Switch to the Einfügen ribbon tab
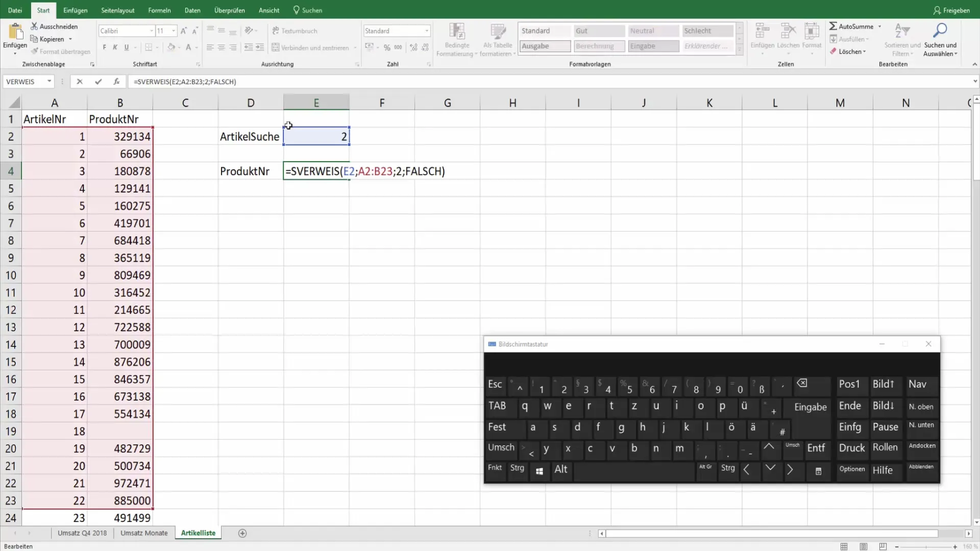 click(x=75, y=10)
